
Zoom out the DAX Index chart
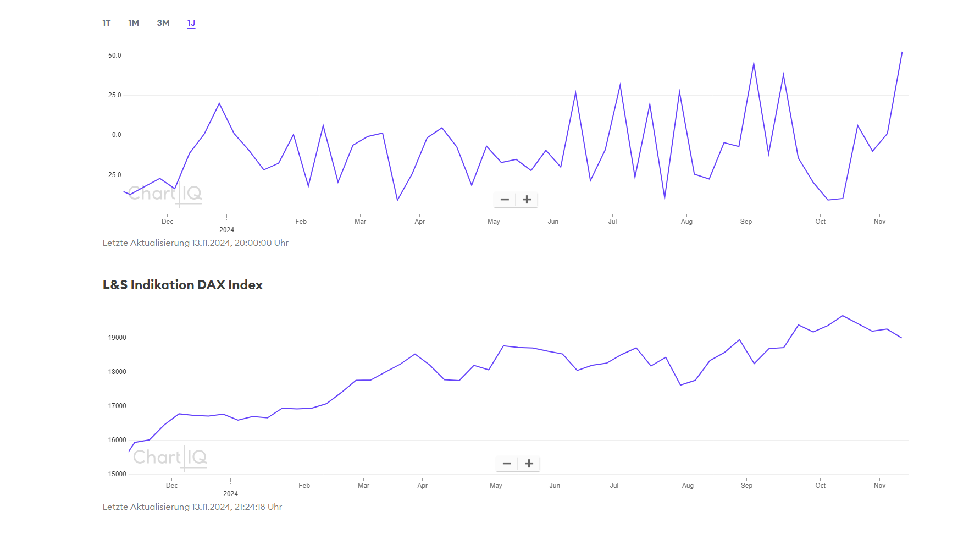(507, 464)
